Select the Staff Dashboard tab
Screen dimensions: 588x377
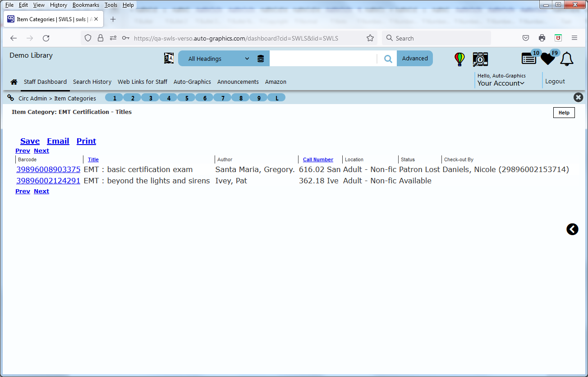tap(45, 82)
